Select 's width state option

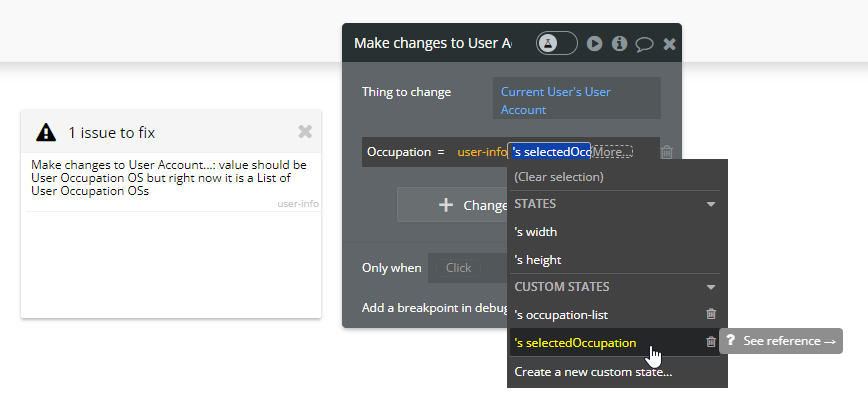[537, 232]
